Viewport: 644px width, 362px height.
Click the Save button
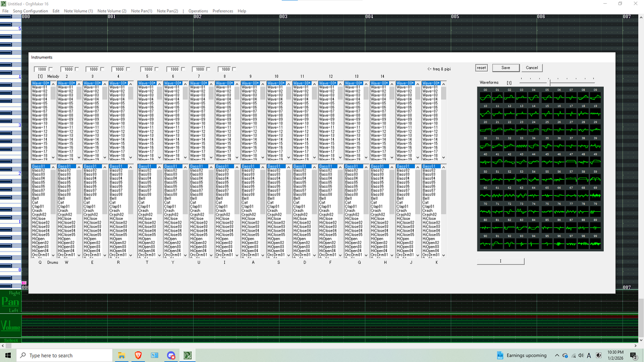pos(506,68)
